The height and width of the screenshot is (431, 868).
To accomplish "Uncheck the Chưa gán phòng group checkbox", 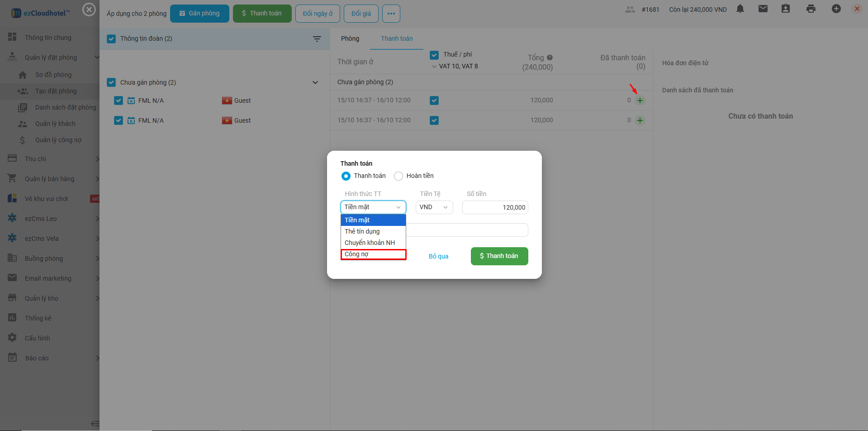I will [111, 82].
